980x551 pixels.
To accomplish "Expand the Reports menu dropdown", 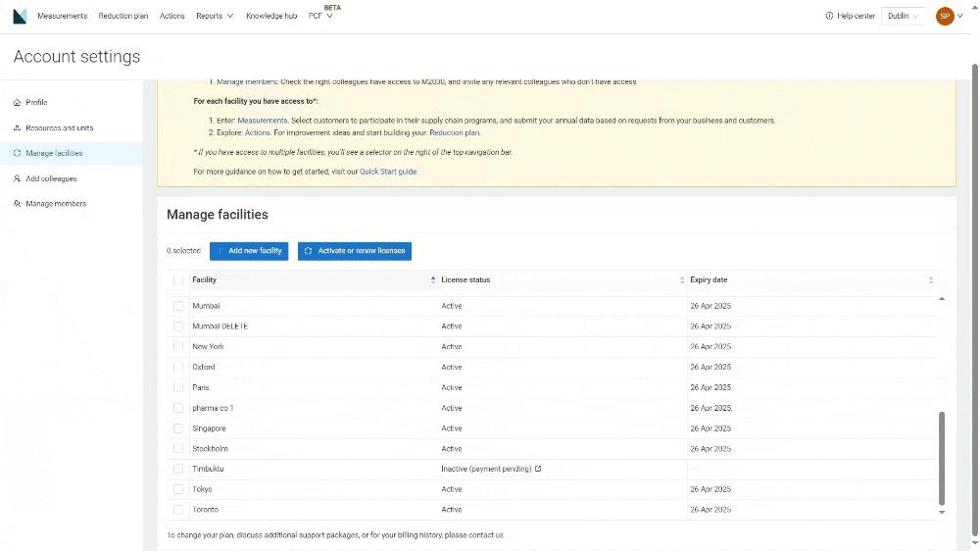I will (214, 16).
